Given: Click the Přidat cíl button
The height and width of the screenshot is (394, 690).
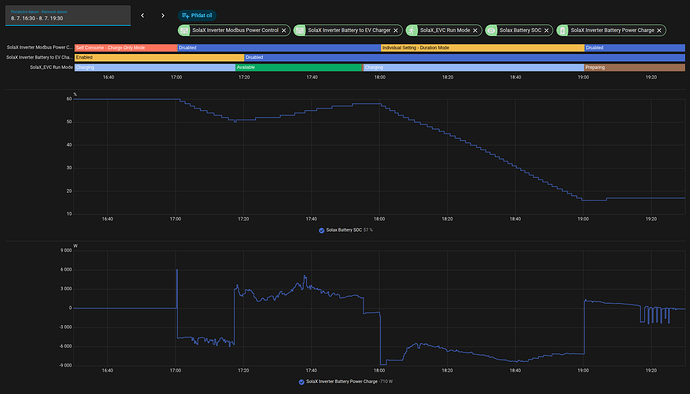Looking at the screenshot, I should (197, 15).
